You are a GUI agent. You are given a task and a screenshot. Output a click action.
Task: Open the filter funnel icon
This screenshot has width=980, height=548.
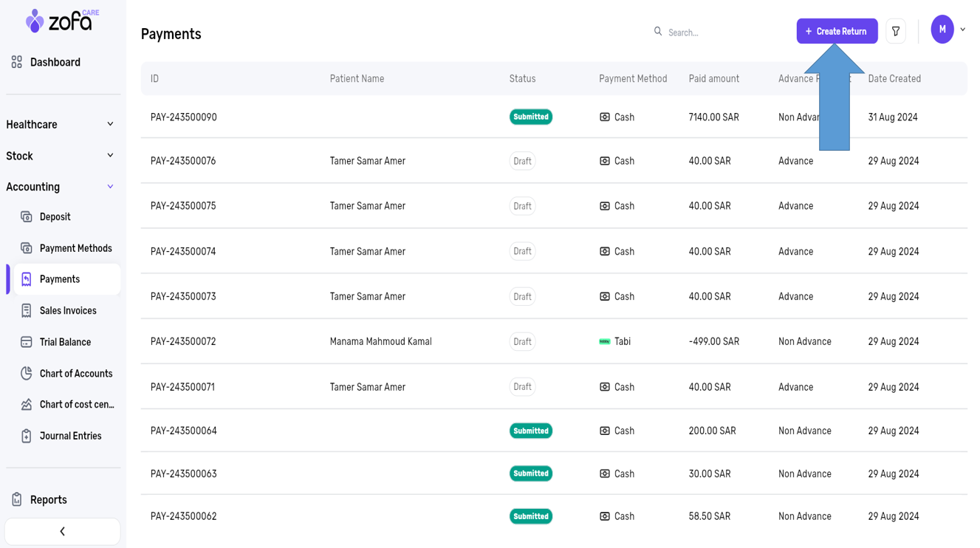pyautogui.click(x=896, y=31)
